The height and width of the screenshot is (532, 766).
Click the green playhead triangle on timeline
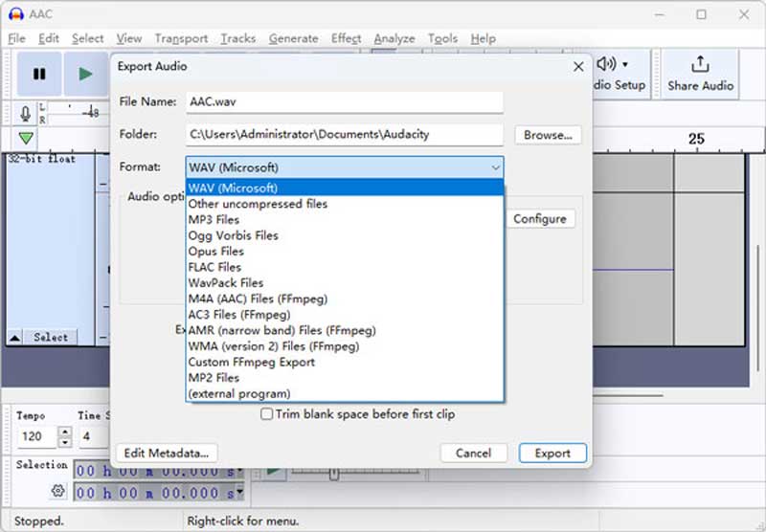(x=26, y=139)
